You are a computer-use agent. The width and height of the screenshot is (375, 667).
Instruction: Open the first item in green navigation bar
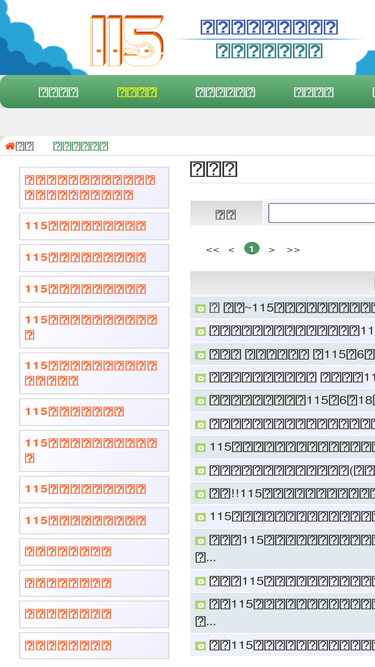click(58, 92)
